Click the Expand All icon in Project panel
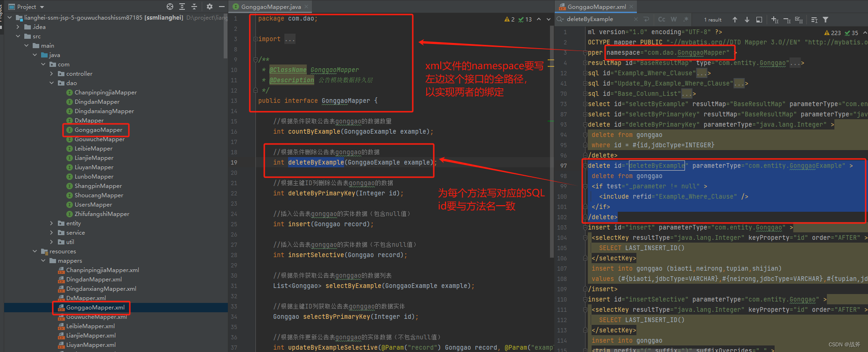Viewport: 868px width, 352px height. click(182, 7)
